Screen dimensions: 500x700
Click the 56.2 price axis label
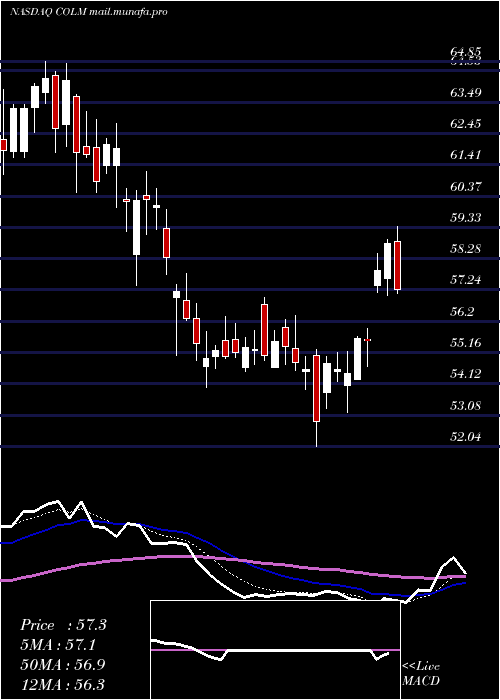(462, 311)
